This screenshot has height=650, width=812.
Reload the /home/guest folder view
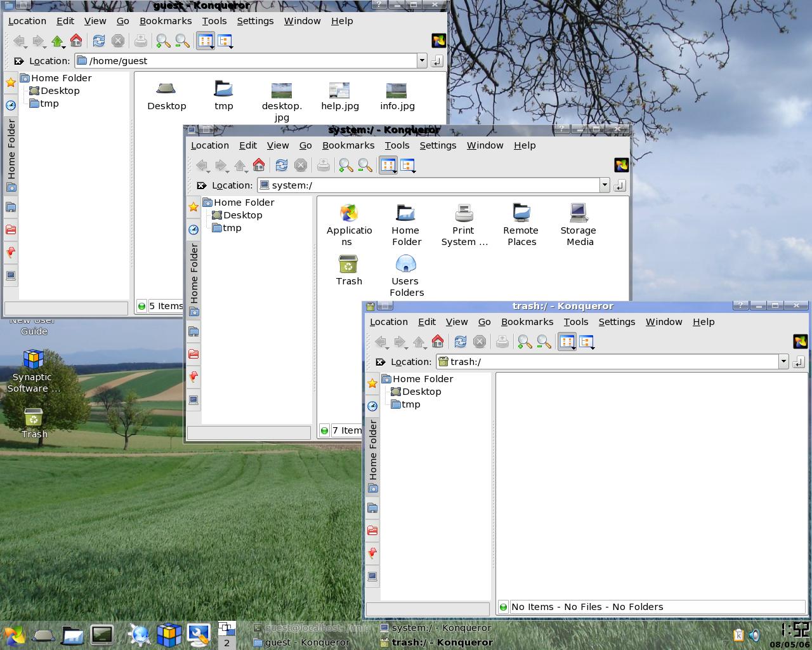click(x=99, y=41)
